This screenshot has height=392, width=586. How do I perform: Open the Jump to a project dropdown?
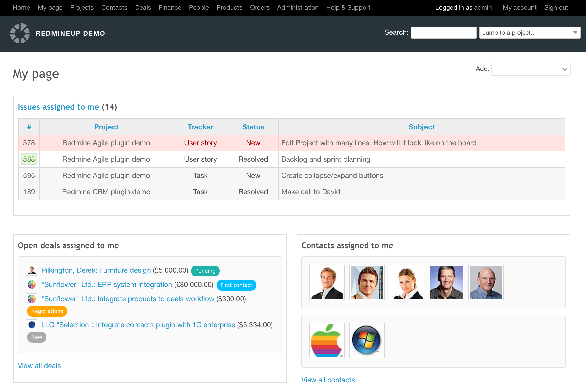coord(529,33)
